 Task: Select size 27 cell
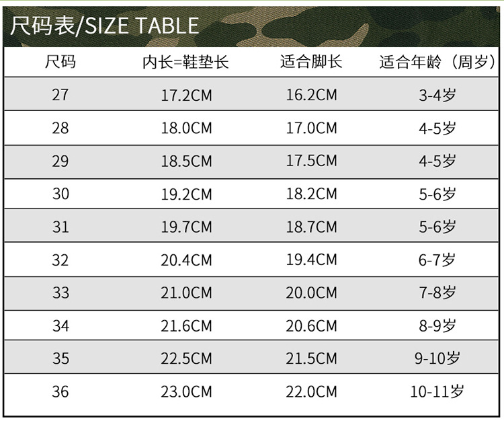60,95
